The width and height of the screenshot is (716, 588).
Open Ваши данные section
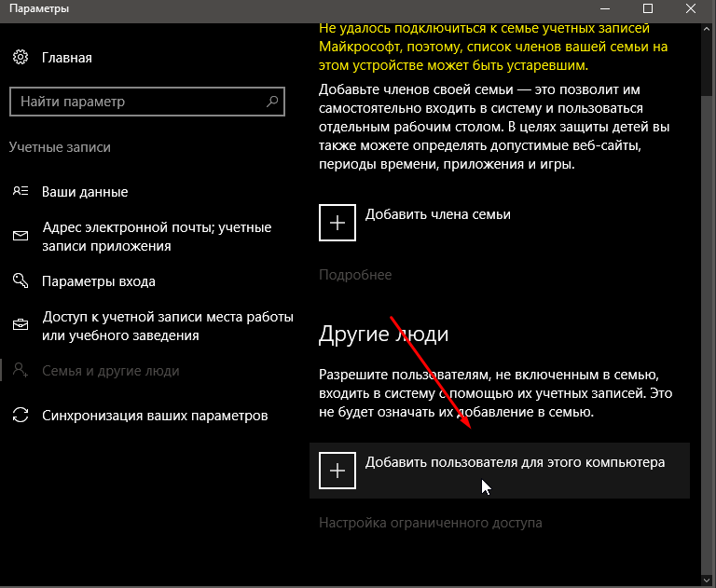(x=85, y=192)
